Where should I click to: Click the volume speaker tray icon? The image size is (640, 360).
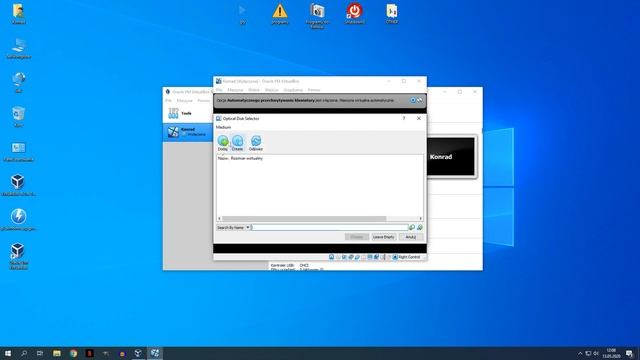[x=596, y=353]
